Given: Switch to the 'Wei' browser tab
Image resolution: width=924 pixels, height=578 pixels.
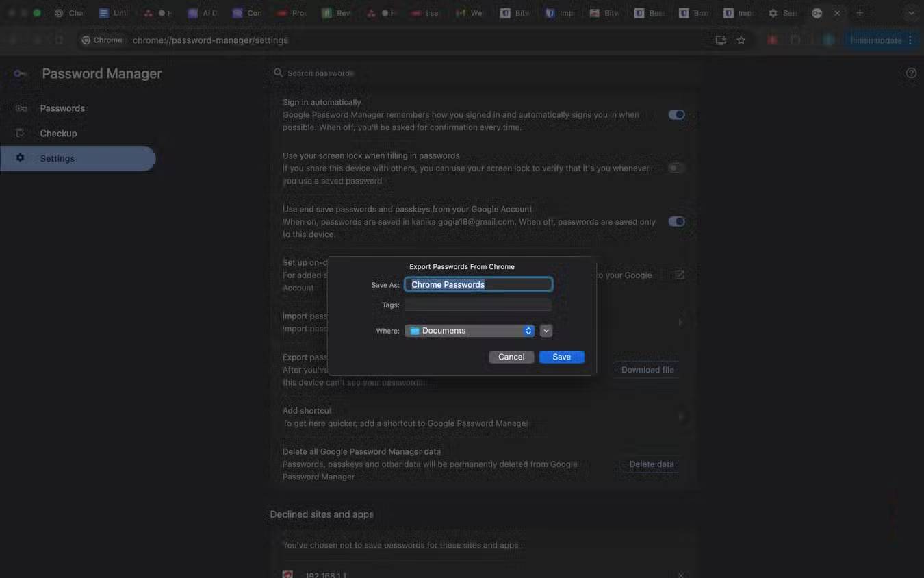Looking at the screenshot, I should click(472, 13).
